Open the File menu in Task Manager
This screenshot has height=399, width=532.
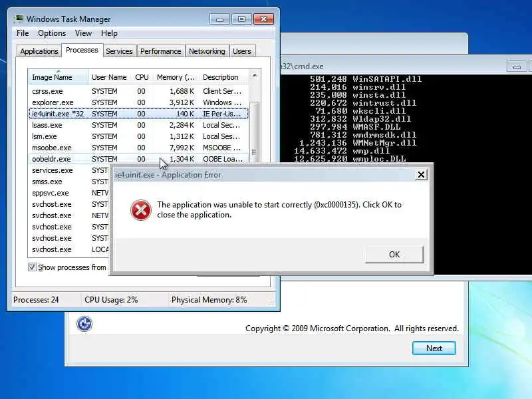[23, 33]
